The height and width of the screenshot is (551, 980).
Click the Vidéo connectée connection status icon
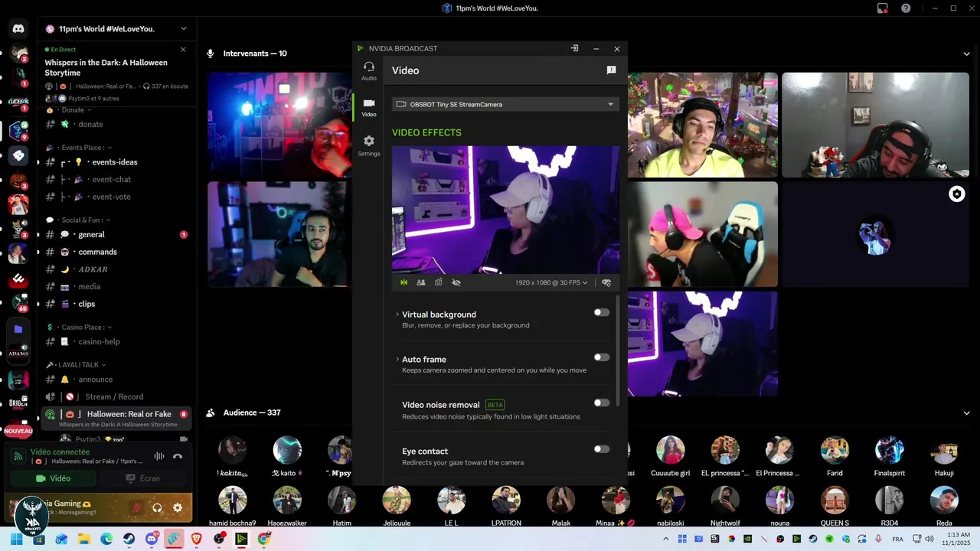[18, 456]
